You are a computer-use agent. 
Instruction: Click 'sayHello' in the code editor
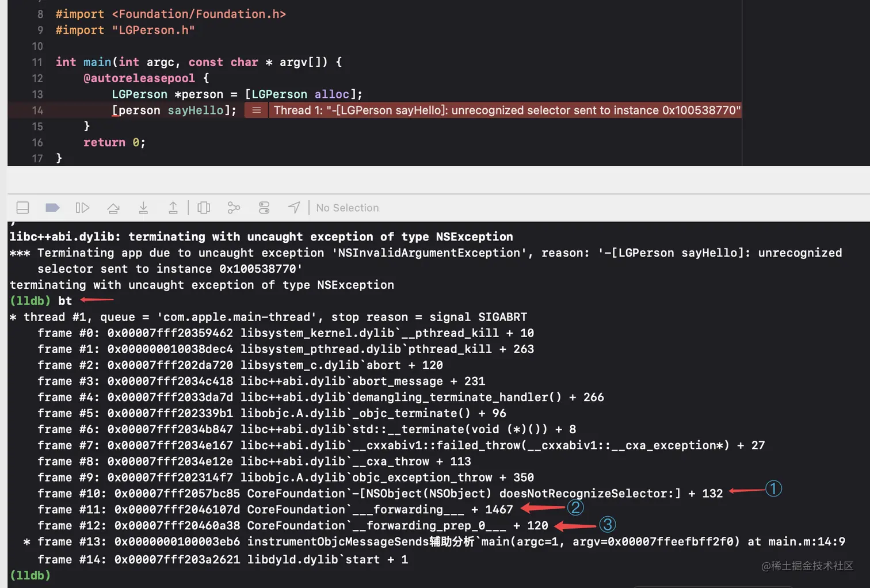[x=195, y=110]
